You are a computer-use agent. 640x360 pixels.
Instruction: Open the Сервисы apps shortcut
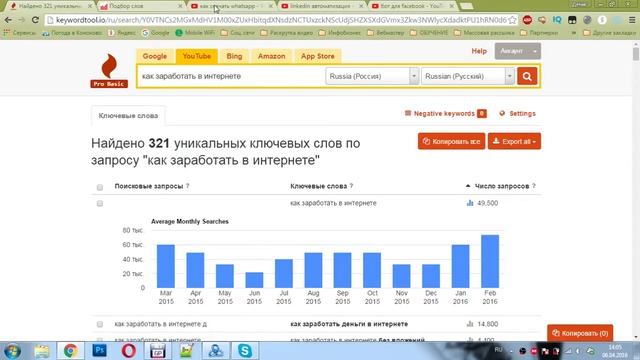[20, 33]
